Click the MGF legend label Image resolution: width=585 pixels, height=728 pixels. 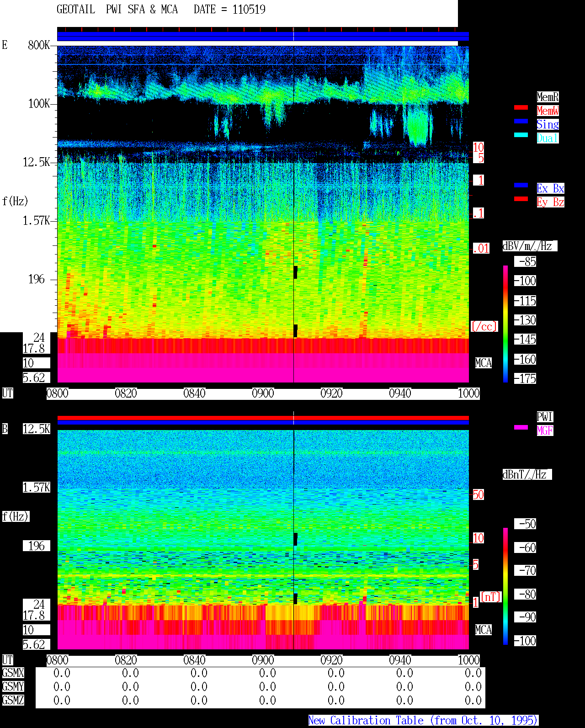click(x=545, y=430)
